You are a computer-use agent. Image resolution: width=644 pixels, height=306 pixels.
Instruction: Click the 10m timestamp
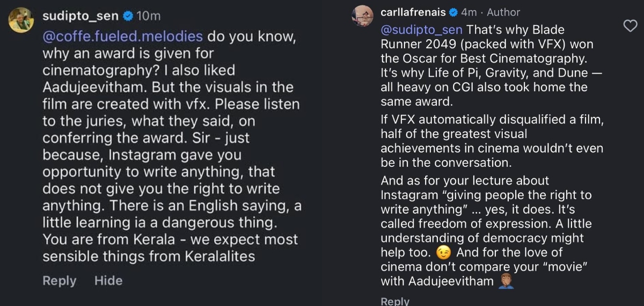point(149,16)
